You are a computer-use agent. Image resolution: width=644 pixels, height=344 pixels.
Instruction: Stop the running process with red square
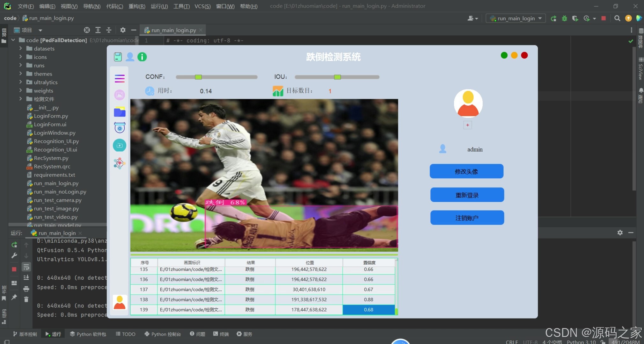[603, 18]
